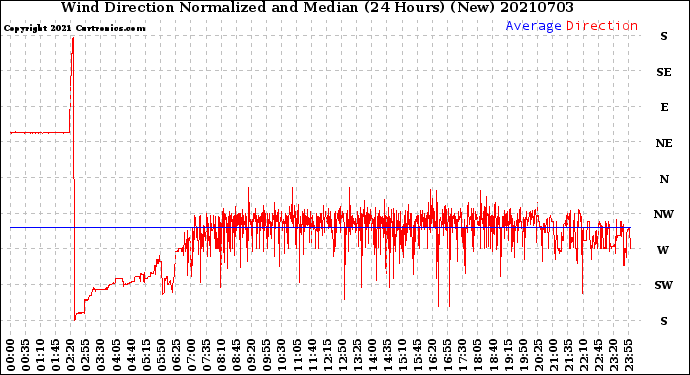690x375 pixels.
Task: Click the 'NE' axis label
Action: [664, 143]
